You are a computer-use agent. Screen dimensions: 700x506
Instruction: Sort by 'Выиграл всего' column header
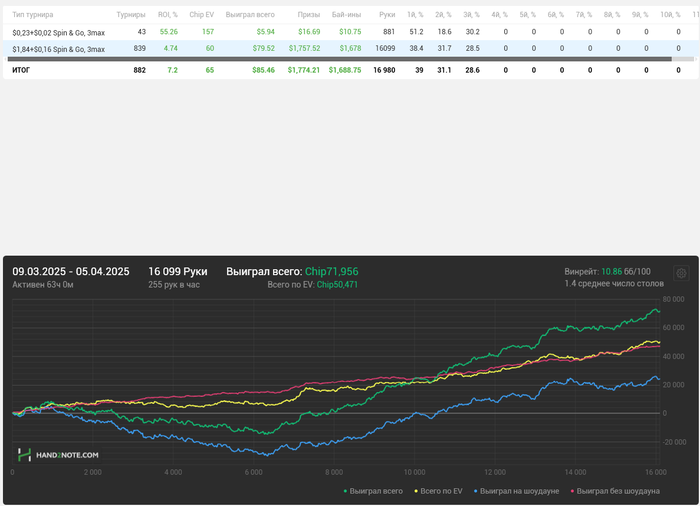(x=250, y=15)
